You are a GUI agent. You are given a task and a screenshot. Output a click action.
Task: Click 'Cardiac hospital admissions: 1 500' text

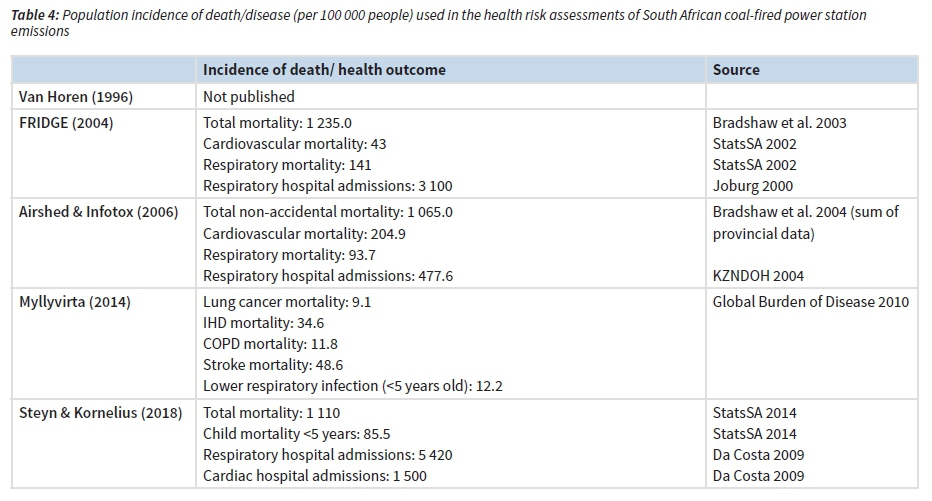click(315, 476)
